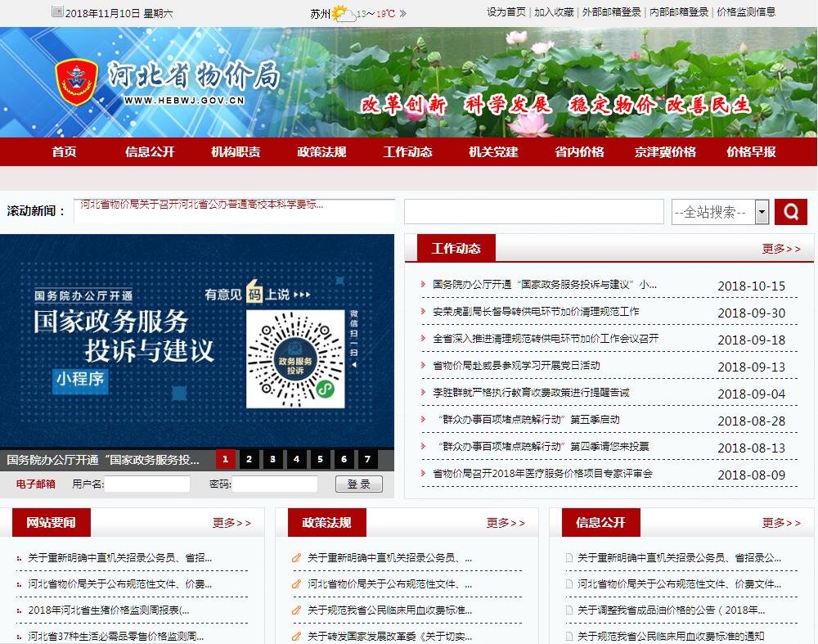Open 网站要闻 item 河北省37种生活必需品零售价格监测

point(116,636)
